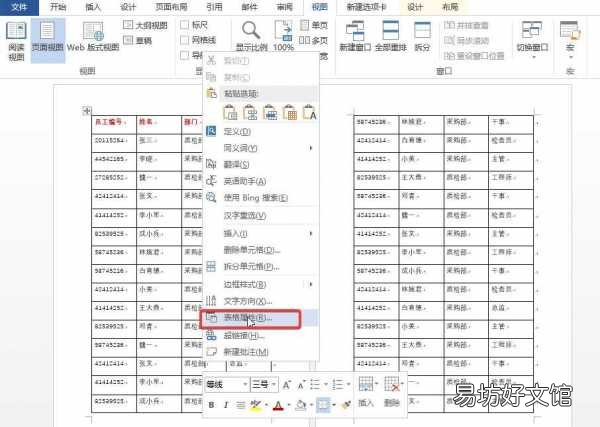
Task: Split the window (拆分)
Action: click(422, 37)
